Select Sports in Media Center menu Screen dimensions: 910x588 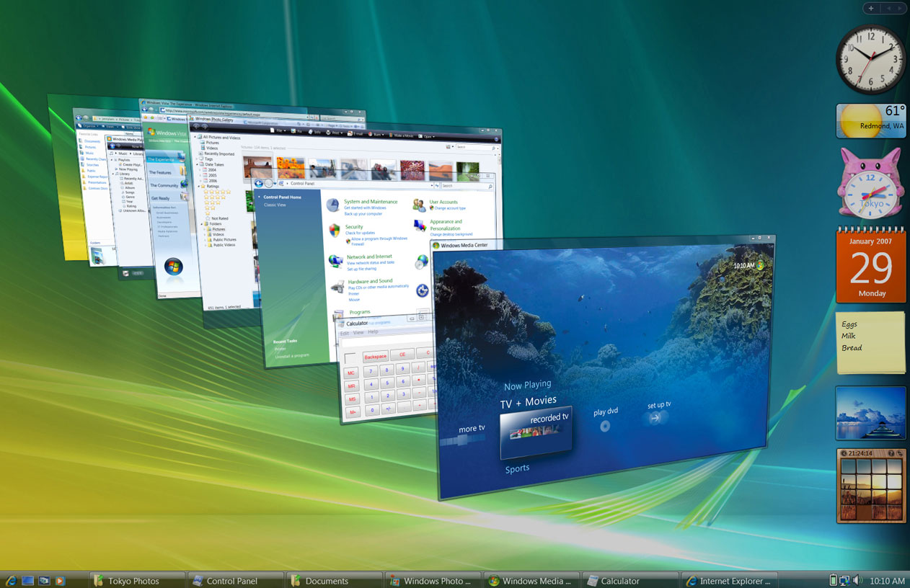click(517, 468)
